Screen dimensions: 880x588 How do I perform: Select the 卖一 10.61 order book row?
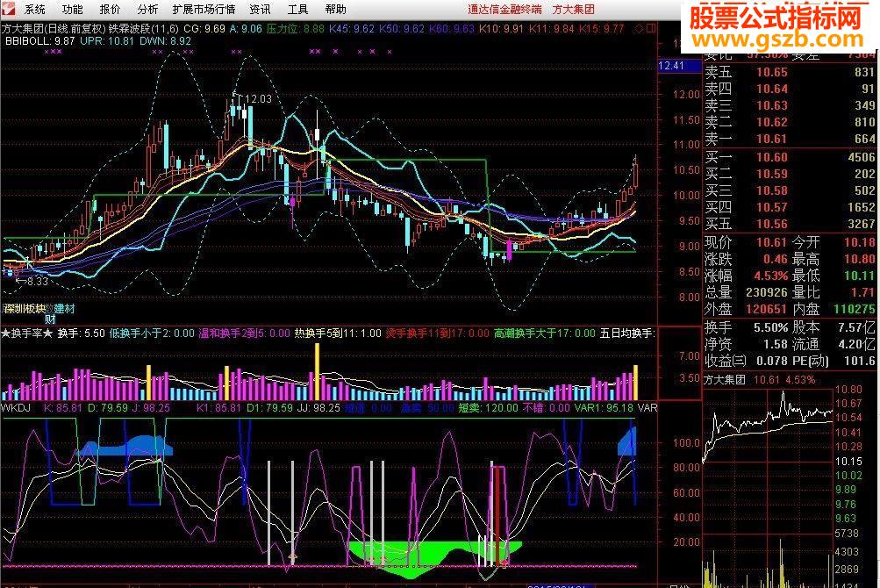790,139
